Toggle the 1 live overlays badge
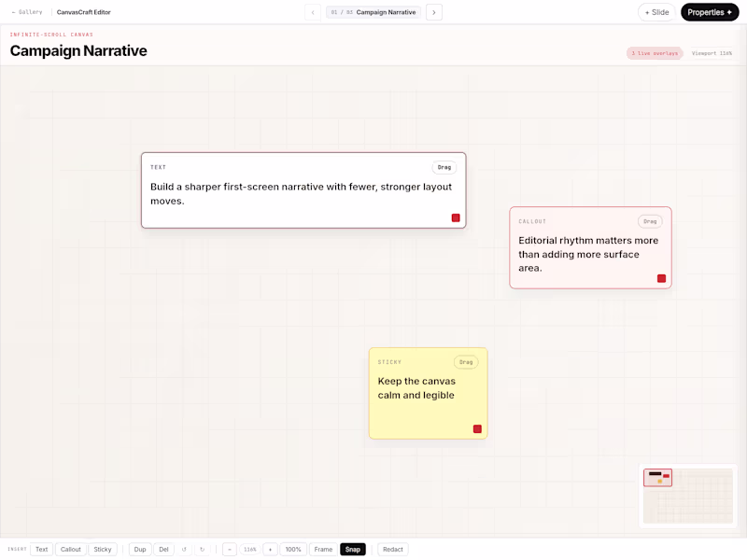 coord(655,53)
